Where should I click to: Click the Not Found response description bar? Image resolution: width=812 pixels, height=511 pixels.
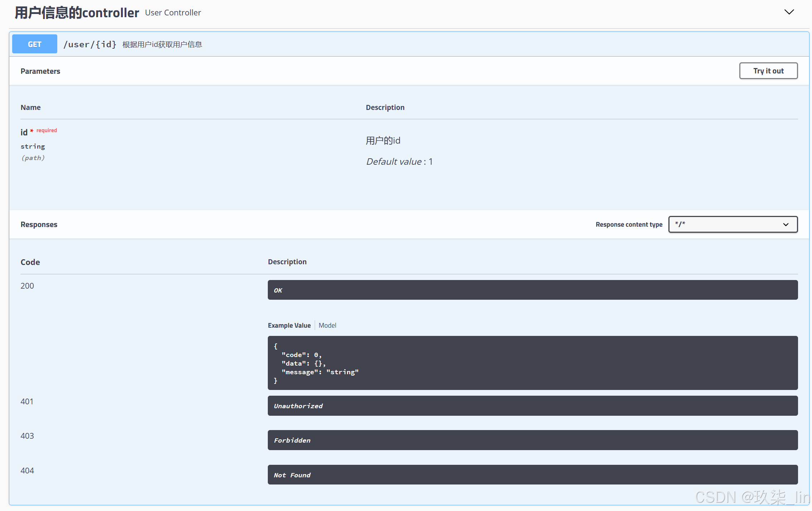point(532,475)
